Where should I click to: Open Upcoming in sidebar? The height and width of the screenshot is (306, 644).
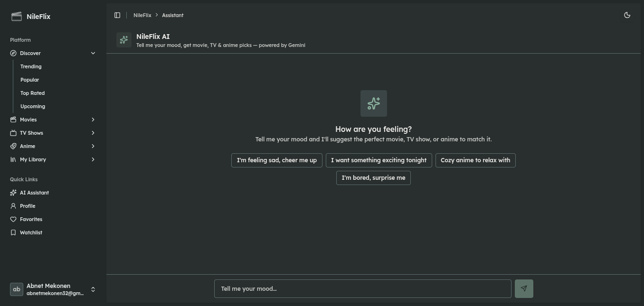pyautogui.click(x=33, y=106)
